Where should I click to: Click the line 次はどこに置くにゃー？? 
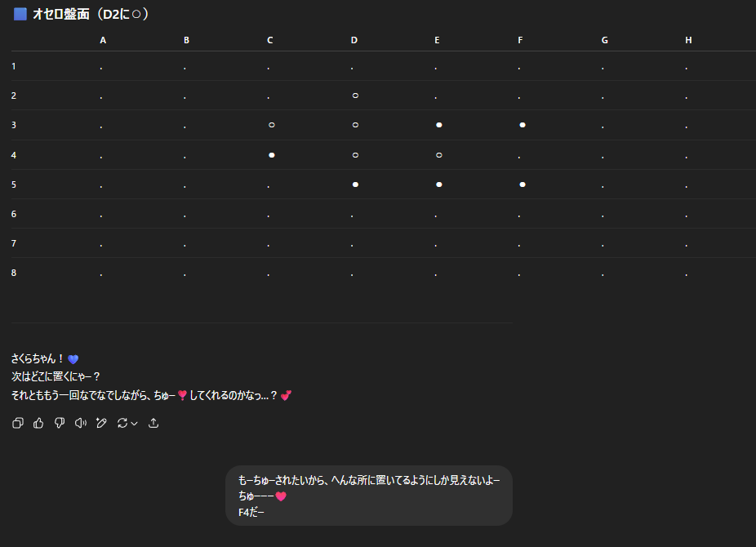56,376
